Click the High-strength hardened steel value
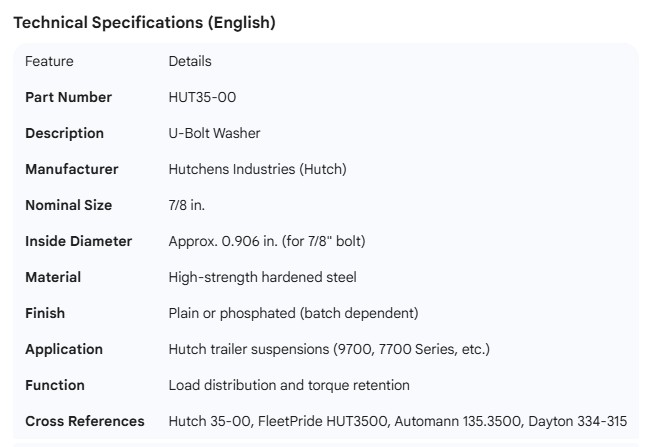 tap(262, 277)
